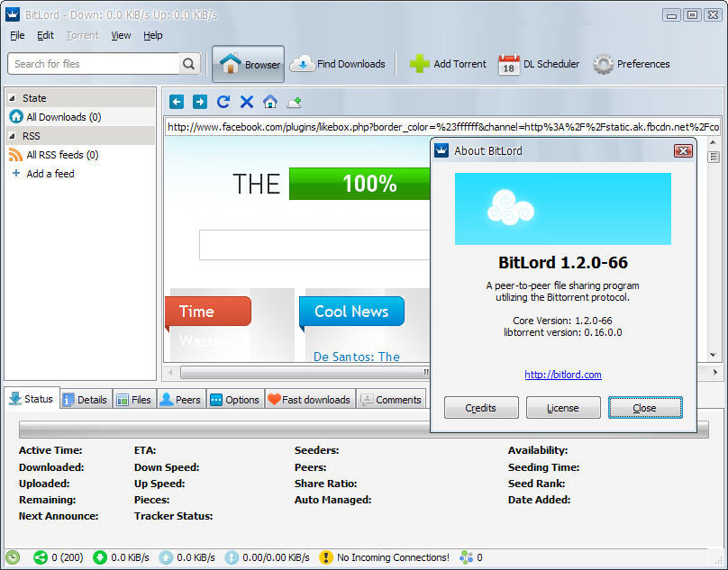Close About BitLord with red X
Image resolution: width=728 pixels, height=570 pixels.
click(x=683, y=150)
